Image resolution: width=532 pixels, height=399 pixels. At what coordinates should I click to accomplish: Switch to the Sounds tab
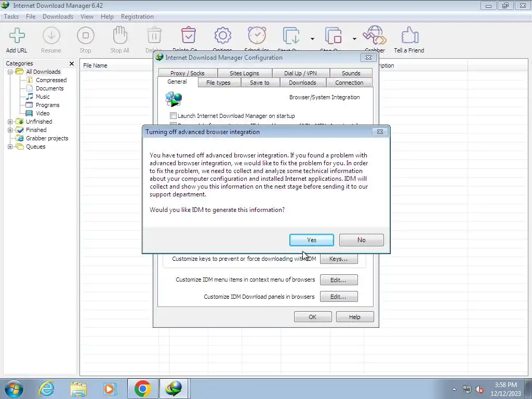pyautogui.click(x=351, y=73)
